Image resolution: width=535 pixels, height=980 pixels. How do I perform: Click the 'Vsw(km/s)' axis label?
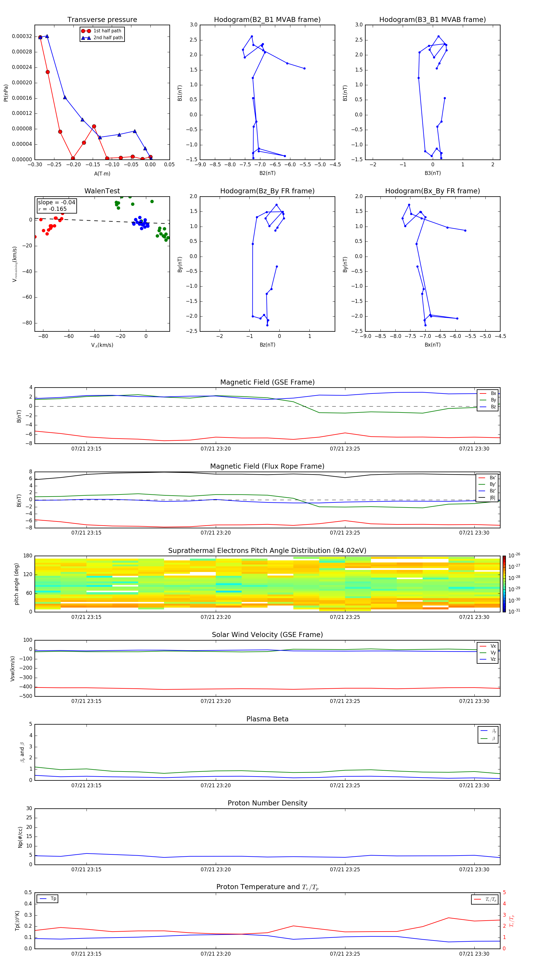pos(12,668)
